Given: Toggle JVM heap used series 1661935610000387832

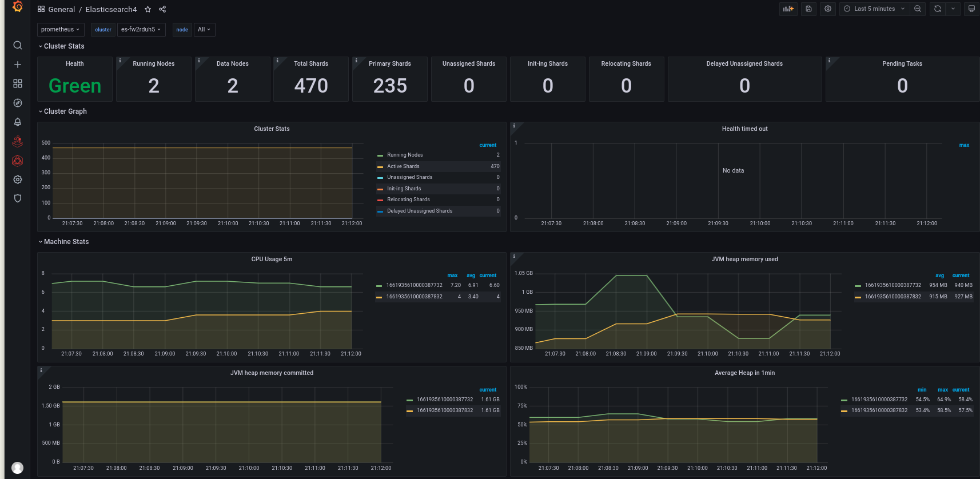Looking at the screenshot, I should click(x=893, y=297).
